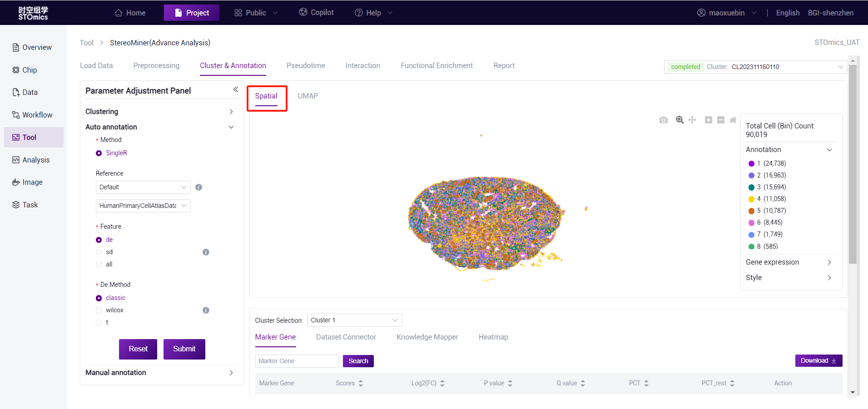The height and width of the screenshot is (409, 868).
Task: Select the all feature option
Action: (99, 264)
